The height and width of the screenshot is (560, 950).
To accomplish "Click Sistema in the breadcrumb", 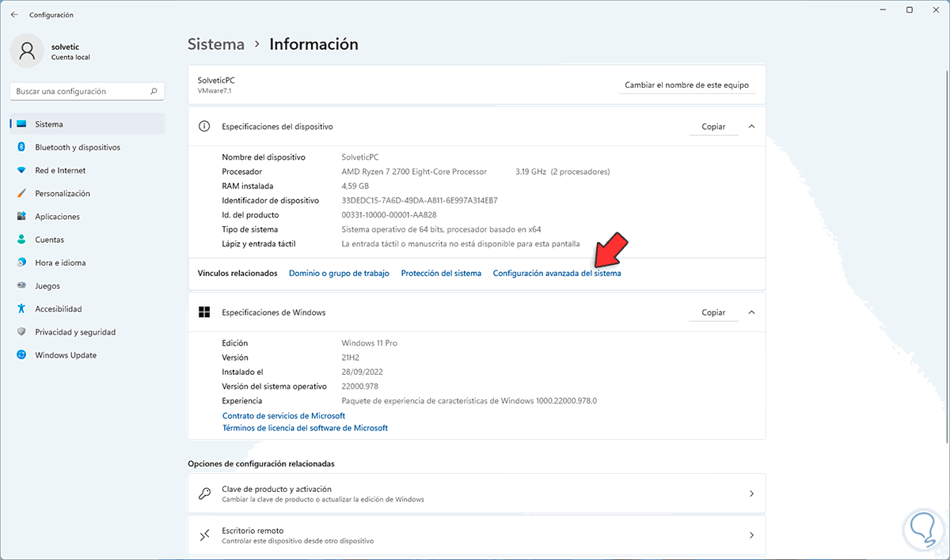I will (x=216, y=44).
